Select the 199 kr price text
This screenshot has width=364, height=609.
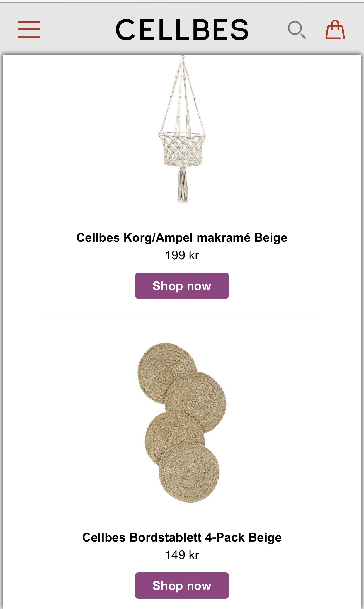[182, 255]
